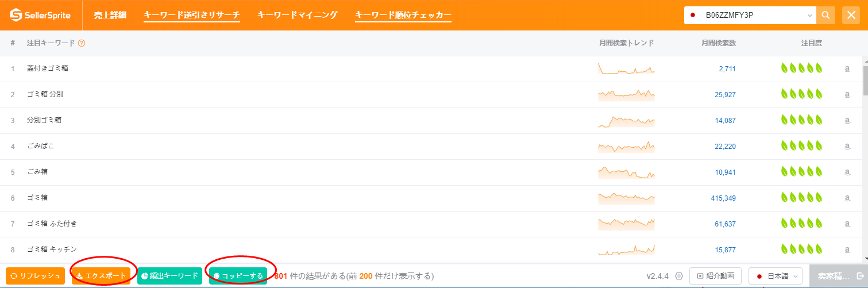Click trend chart for 蓋付きゴミ箱

pyautogui.click(x=626, y=68)
